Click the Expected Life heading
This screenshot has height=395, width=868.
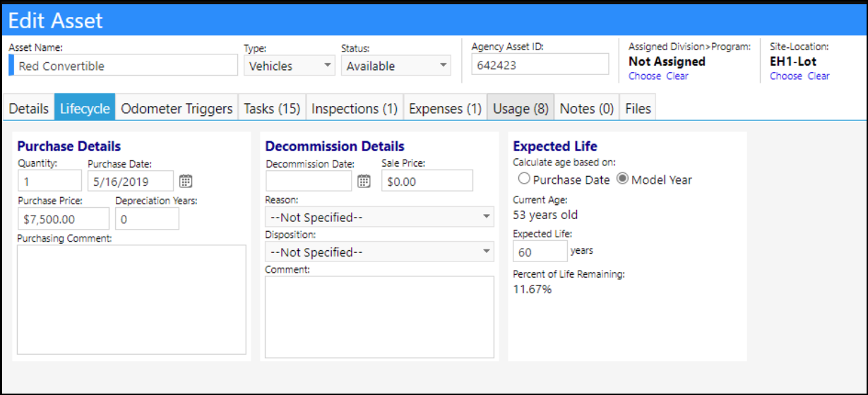click(x=555, y=146)
